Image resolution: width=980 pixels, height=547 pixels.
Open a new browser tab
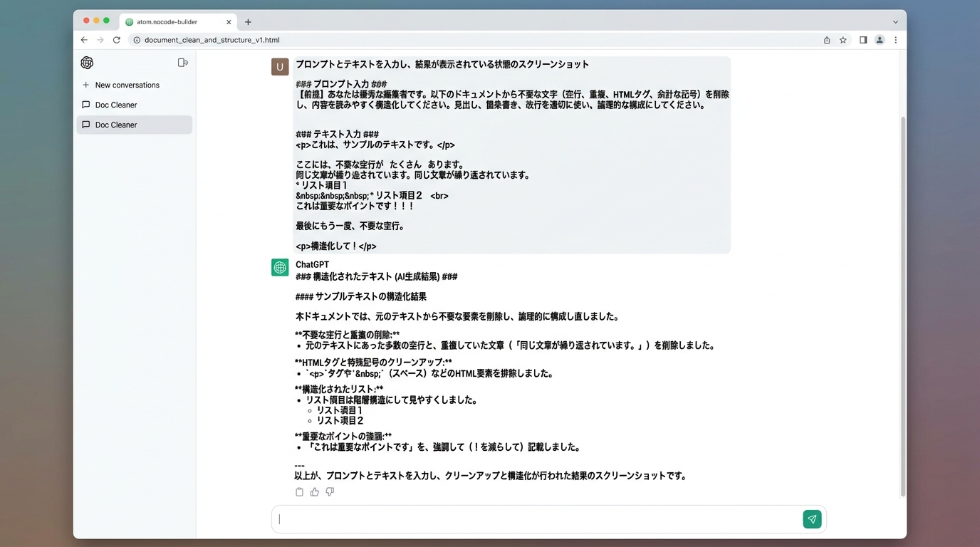click(248, 22)
